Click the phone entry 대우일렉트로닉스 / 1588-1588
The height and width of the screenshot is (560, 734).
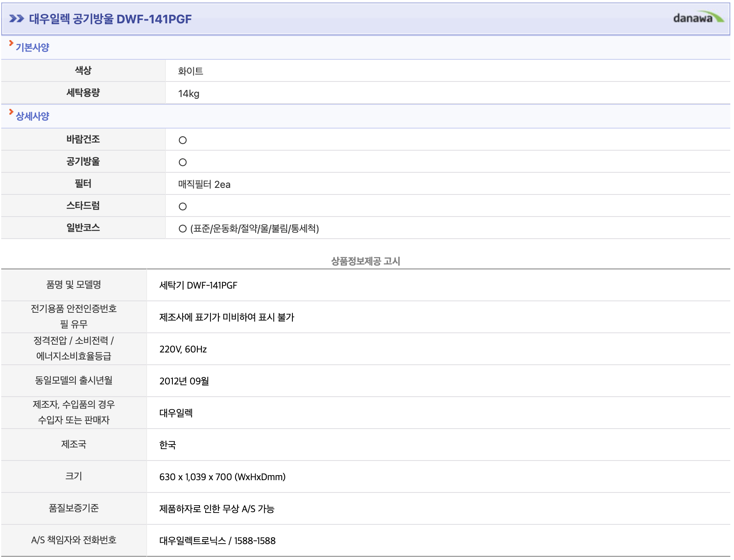217,541
